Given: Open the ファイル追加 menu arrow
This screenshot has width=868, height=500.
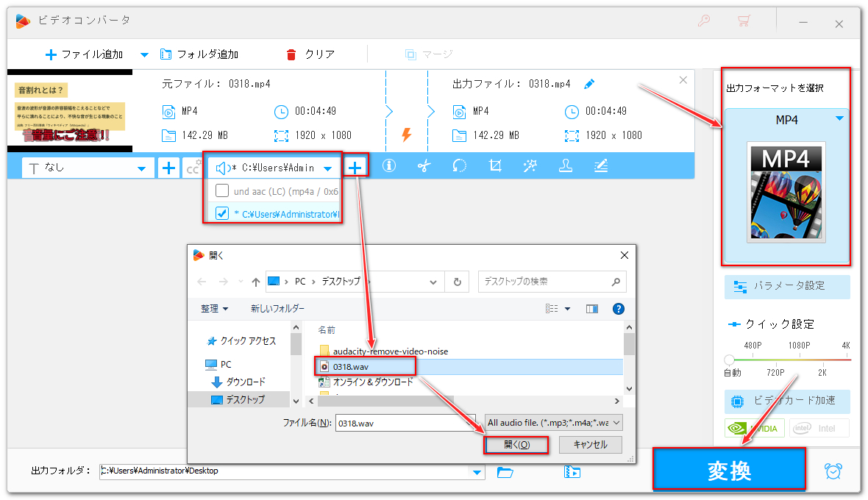Looking at the screenshot, I should (x=144, y=54).
